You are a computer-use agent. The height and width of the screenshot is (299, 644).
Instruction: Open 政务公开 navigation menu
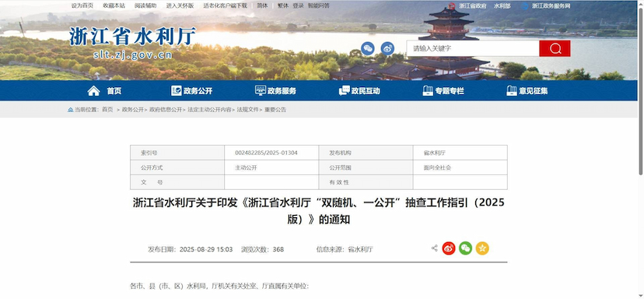coord(198,91)
